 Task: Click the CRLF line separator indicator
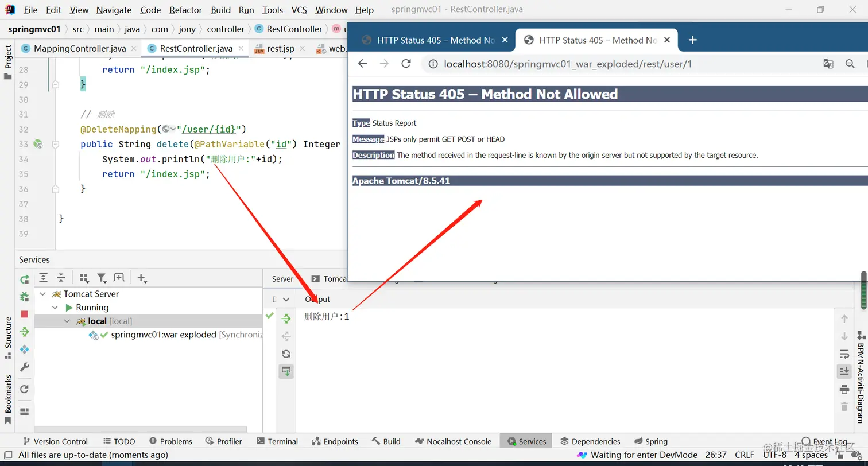(745, 455)
